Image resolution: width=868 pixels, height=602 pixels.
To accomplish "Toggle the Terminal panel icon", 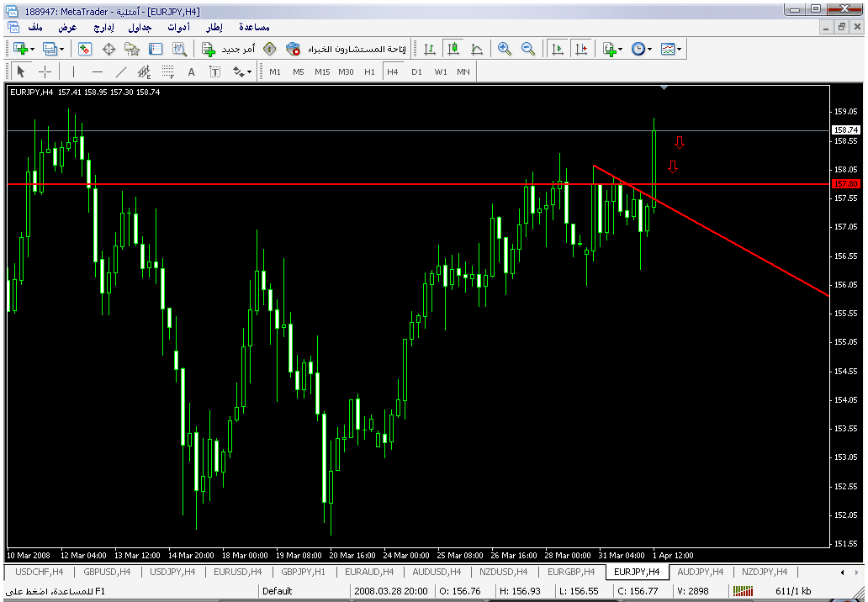I will click(x=156, y=50).
